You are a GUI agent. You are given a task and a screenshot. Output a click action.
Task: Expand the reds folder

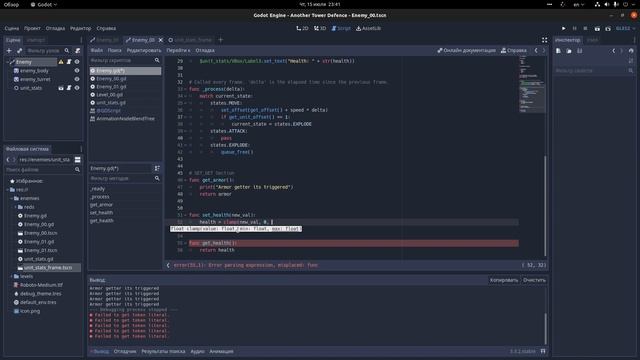pos(16,207)
